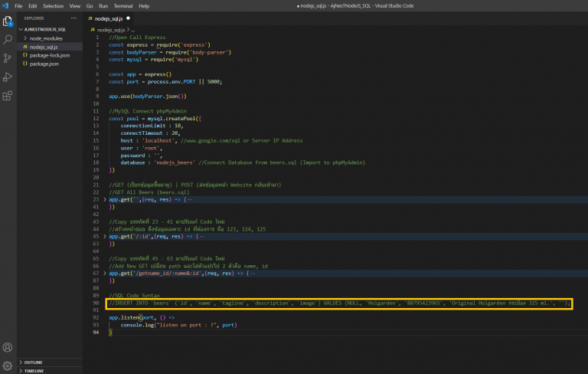The image size is (588, 374).
Task: Open Explorer more actions ellipsis
Action: pos(73,17)
